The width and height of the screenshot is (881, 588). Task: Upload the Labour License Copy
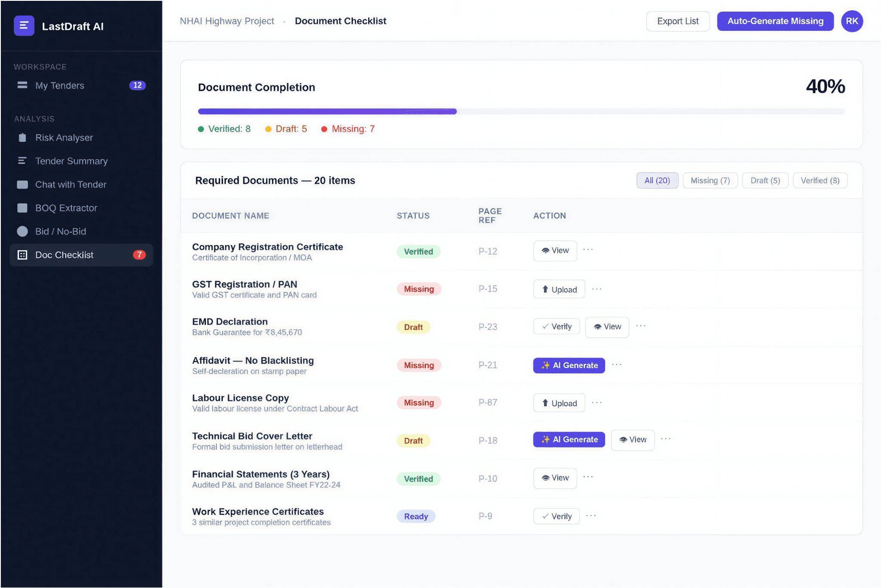559,403
